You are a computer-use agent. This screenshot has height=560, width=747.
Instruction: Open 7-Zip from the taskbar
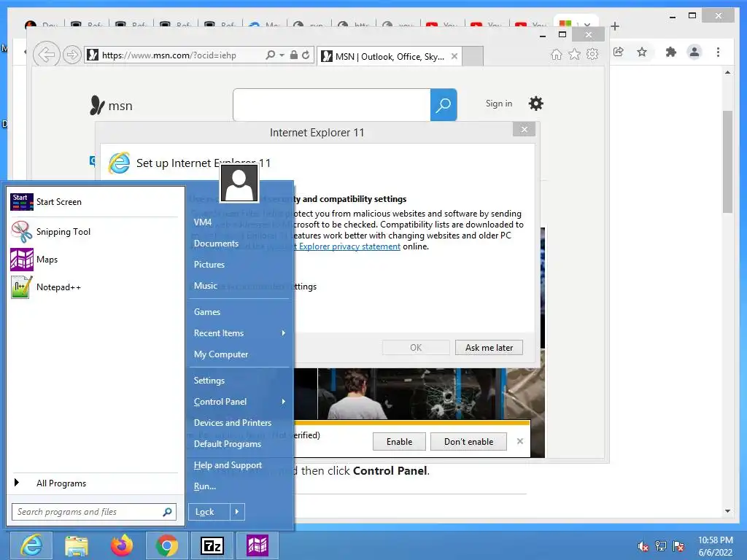pos(212,545)
